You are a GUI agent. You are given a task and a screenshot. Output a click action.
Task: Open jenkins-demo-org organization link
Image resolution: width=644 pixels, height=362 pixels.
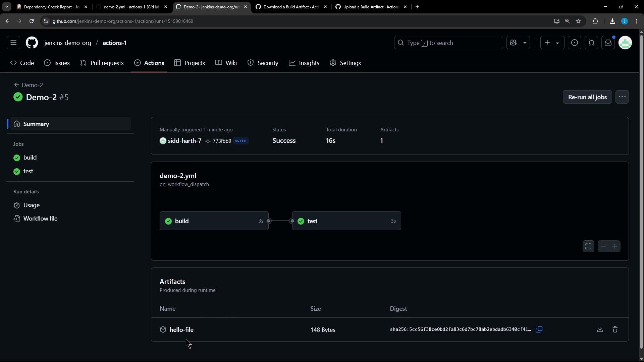point(68,43)
